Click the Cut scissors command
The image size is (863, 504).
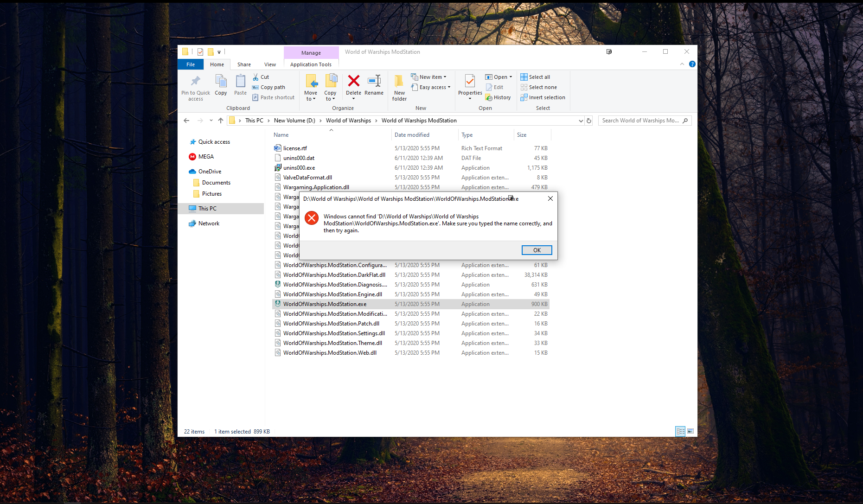click(261, 77)
